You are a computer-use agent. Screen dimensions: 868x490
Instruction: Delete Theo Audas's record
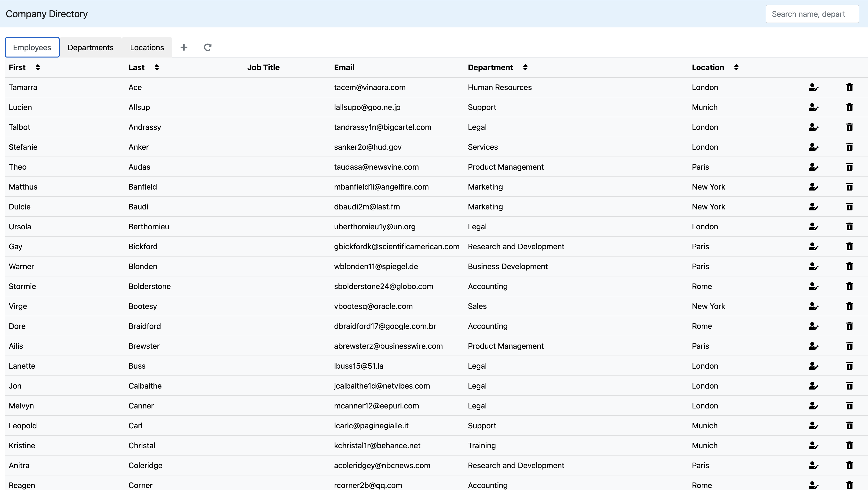(x=850, y=167)
